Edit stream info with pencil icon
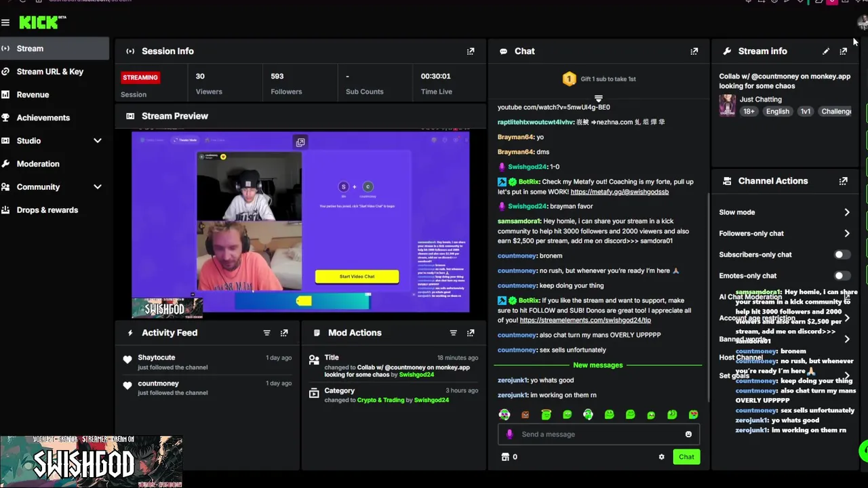The width and height of the screenshot is (868, 488). [826, 51]
